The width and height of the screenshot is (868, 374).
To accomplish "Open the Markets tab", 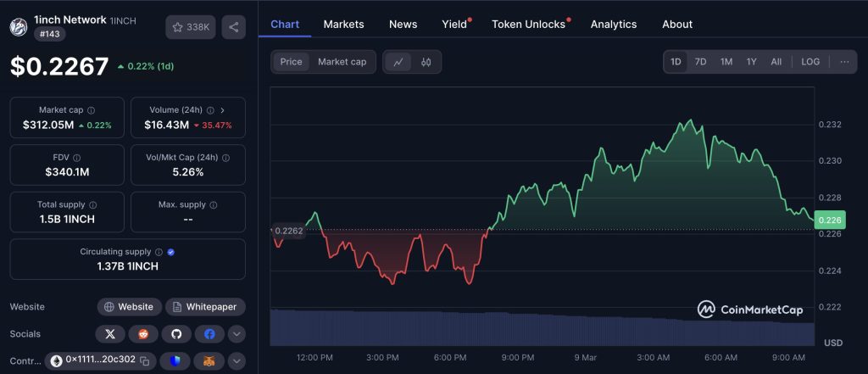I will tap(344, 25).
